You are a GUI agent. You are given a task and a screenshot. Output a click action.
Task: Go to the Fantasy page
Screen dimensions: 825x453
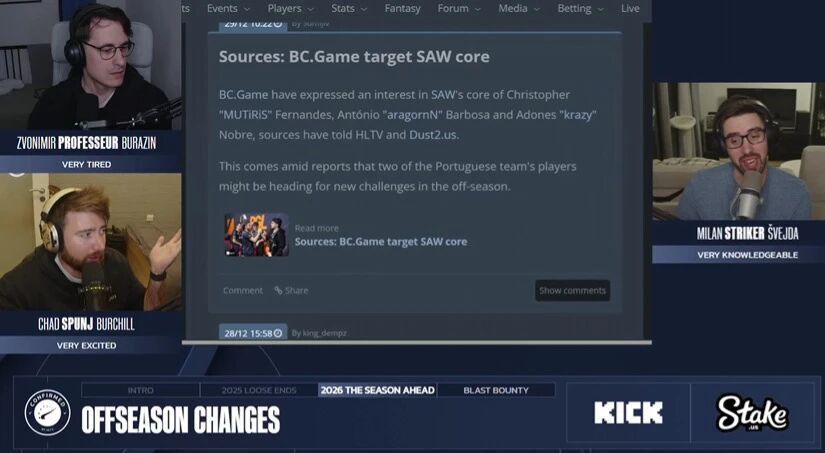tap(403, 8)
